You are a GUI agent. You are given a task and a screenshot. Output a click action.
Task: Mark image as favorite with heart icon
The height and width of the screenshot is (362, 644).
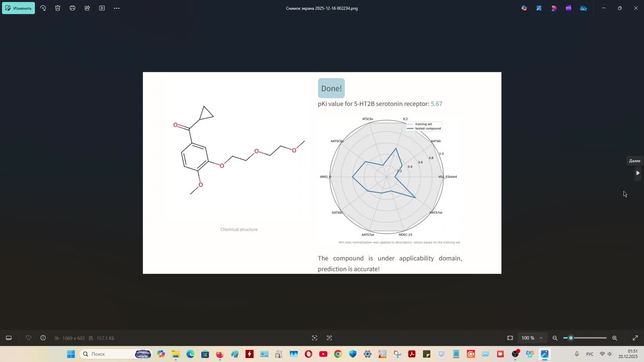pyautogui.click(x=28, y=338)
